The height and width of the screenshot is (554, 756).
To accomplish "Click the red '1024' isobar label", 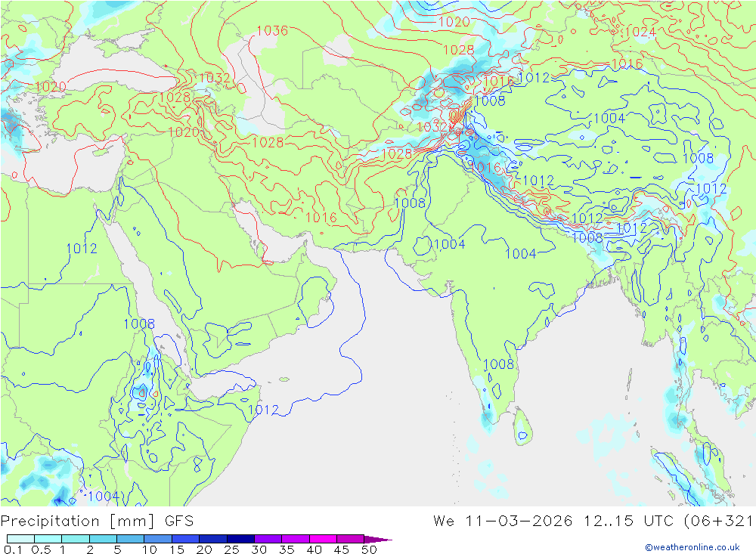I will pyautogui.click(x=641, y=32).
